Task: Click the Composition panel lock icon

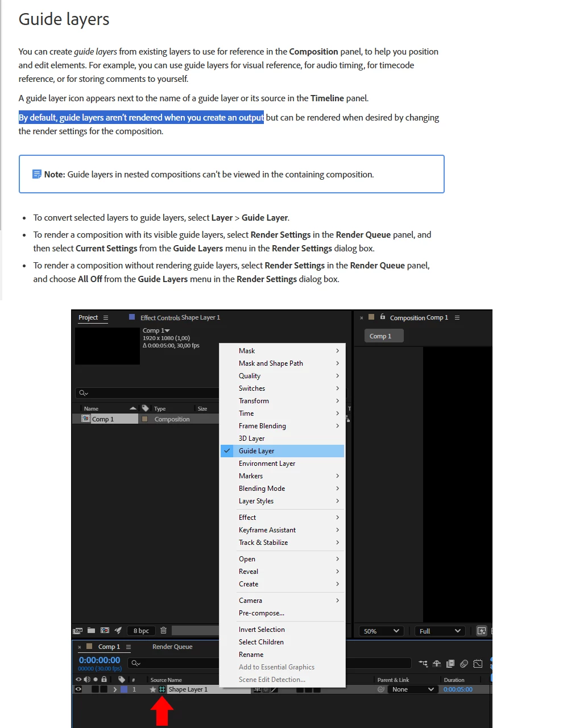Action: click(x=383, y=317)
